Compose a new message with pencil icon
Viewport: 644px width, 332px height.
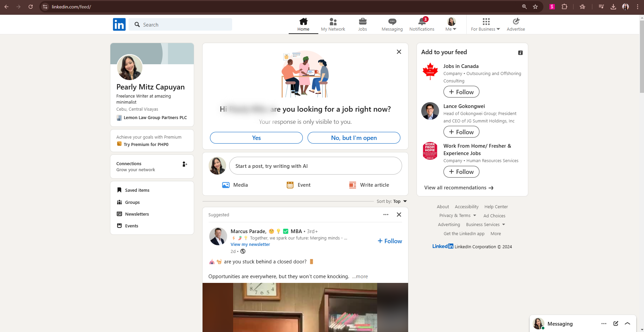point(616,324)
